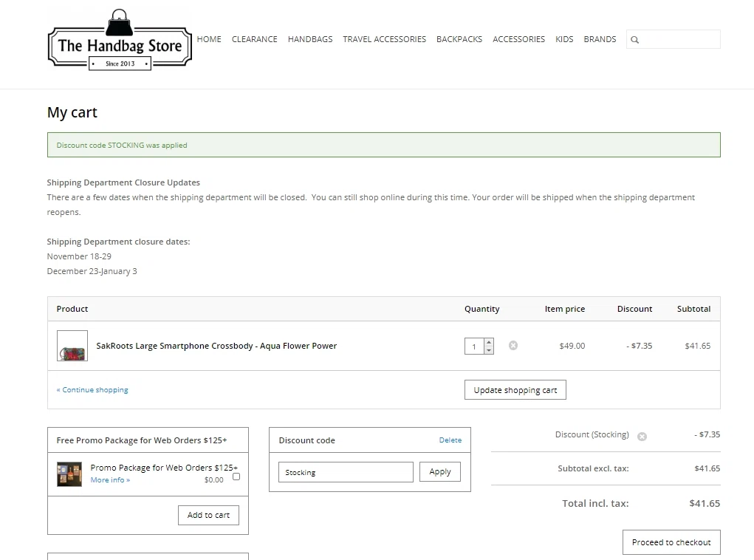754x560 pixels.
Task: Click Proceed to checkout
Action: (671, 542)
